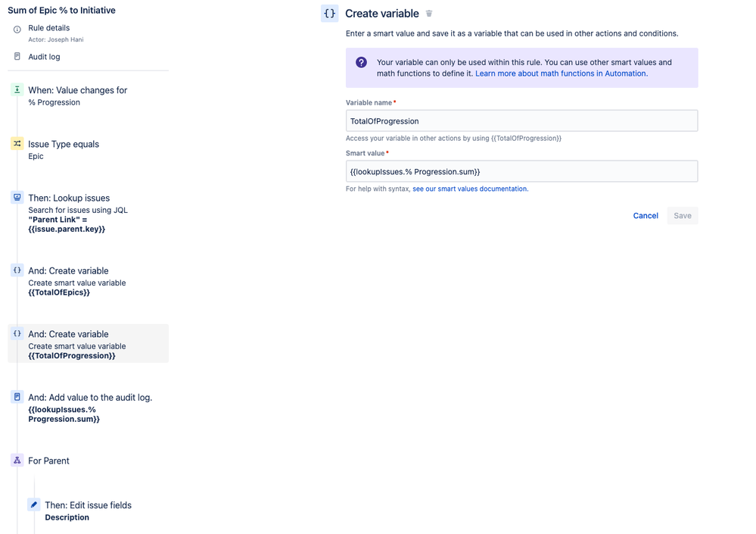The width and height of the screenshot is (756, 534).
Task: Click the purple question mark help icon
Action: 361,62
